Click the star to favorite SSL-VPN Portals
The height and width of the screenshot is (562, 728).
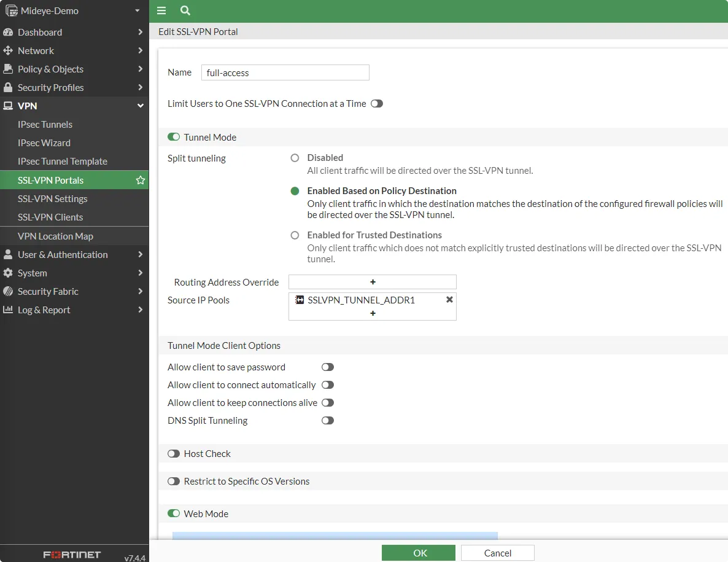[x=141, y=180]
